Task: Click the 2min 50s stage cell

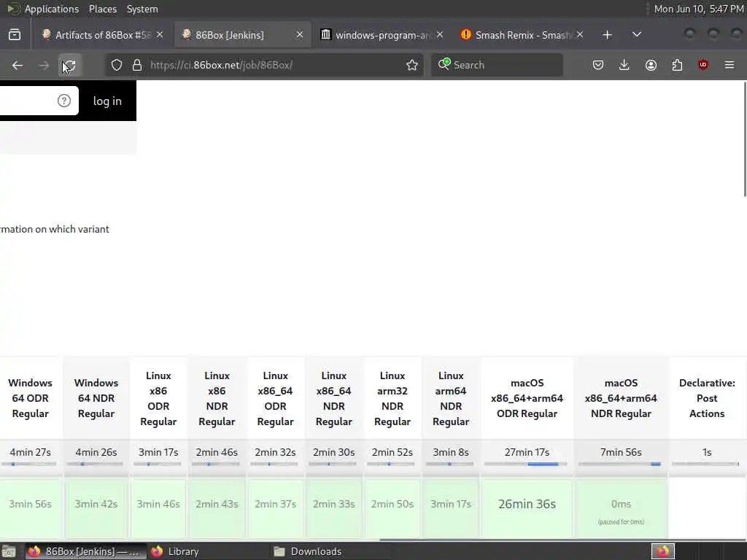Action: click(392, 508)
